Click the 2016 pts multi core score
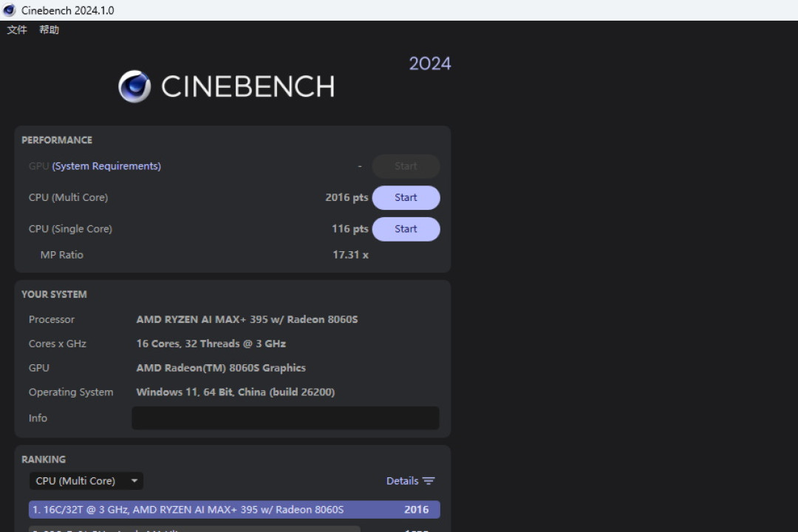 pos(347,197)
